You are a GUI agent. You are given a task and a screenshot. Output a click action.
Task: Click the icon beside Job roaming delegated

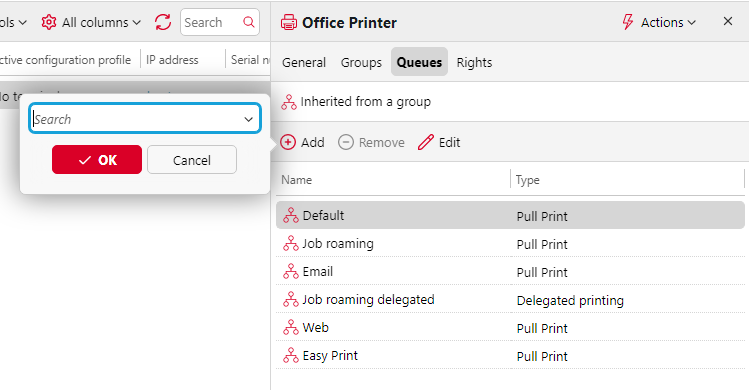[290, 300]
